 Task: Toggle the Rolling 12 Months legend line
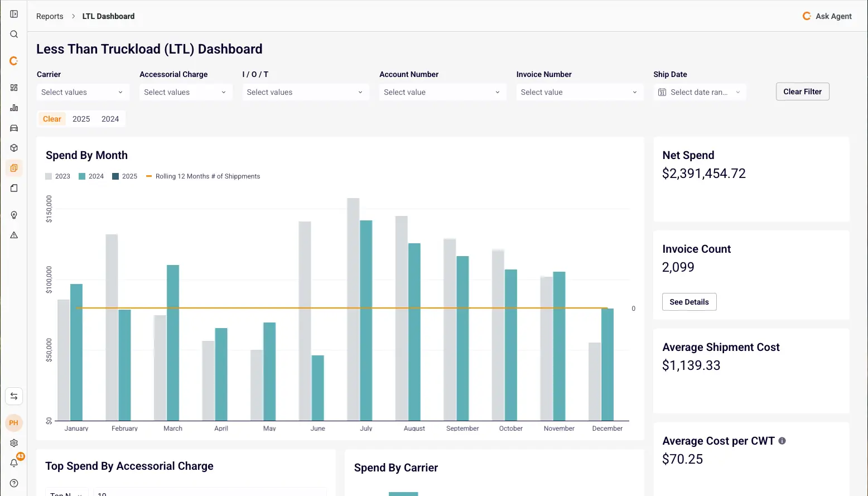(203, 176)
